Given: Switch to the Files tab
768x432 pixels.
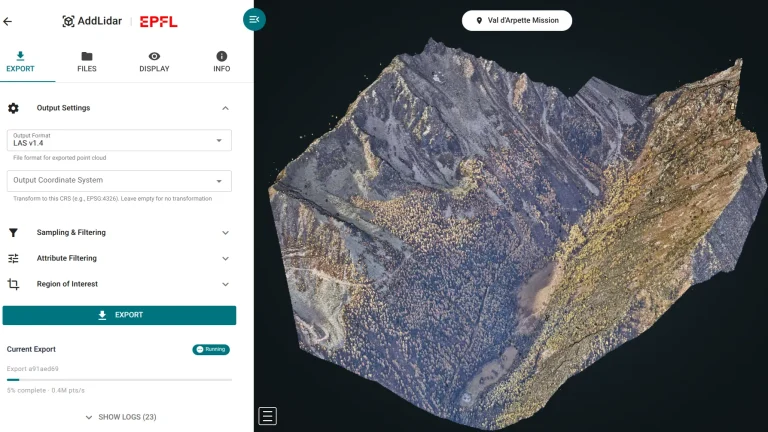Looking at the screenshot, I should click(x=87, y=62).
